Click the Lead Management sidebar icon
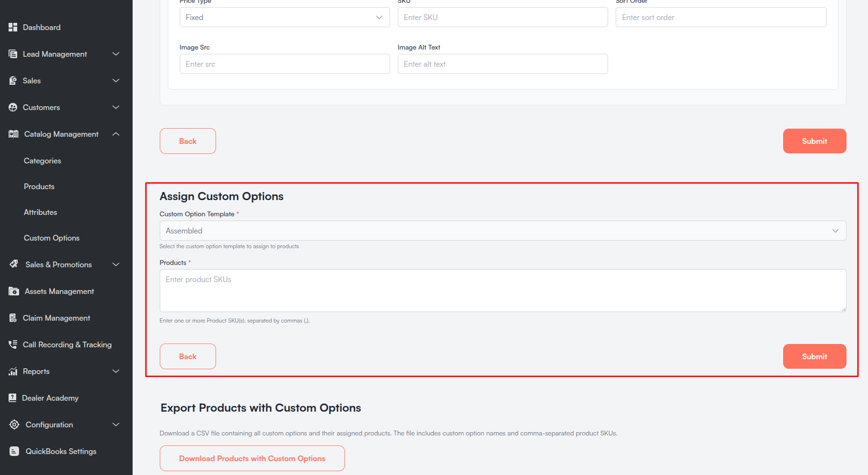Screen dimensions: 868x475 13,54
